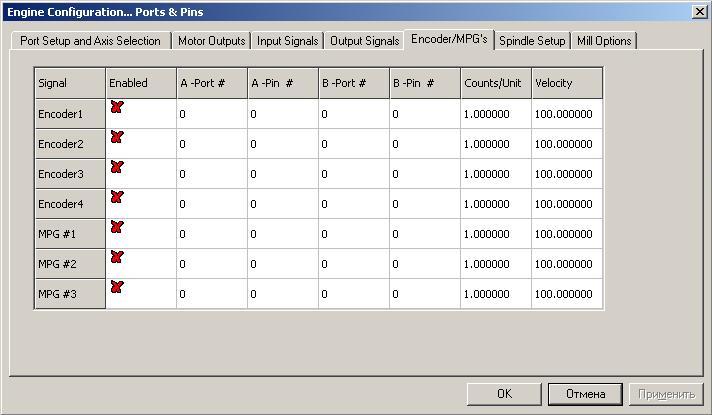Image resolution: width=712 pixels, height=415 pixels.
Task: Click the B -Pin # column header
Action: 425,83
